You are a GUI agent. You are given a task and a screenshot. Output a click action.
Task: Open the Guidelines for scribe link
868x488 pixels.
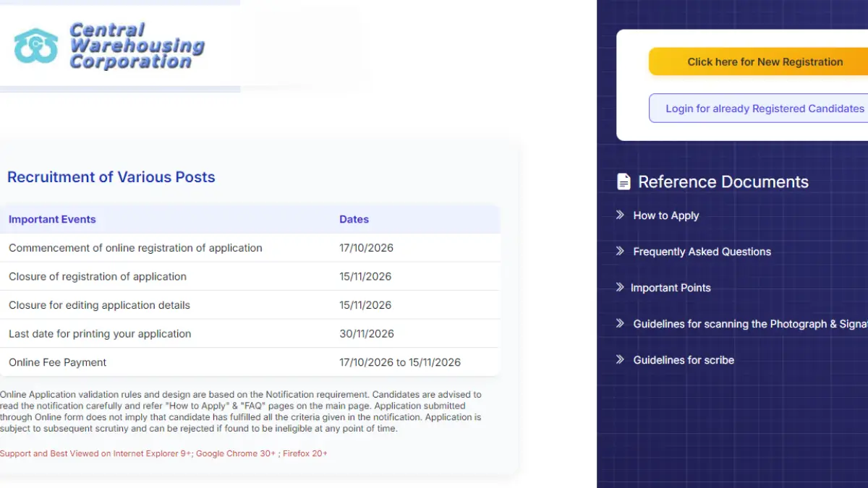(x=684, y=360)
